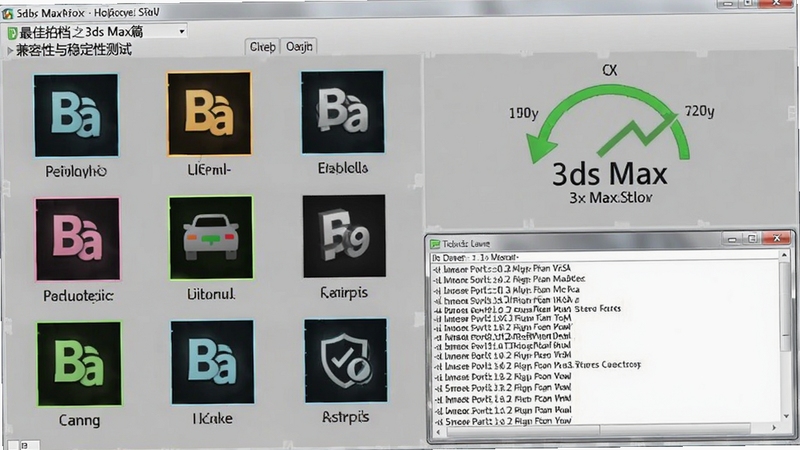This screenshot has width=800, height=450.
Task: Click the log window vertical scrollbar down arrow
Action: (x=785, y=416)
